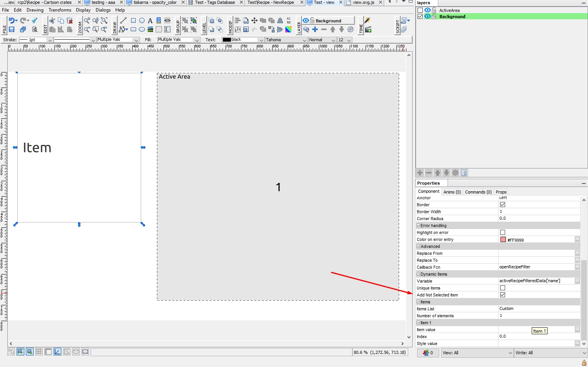Switch to the Props tab

501,192
